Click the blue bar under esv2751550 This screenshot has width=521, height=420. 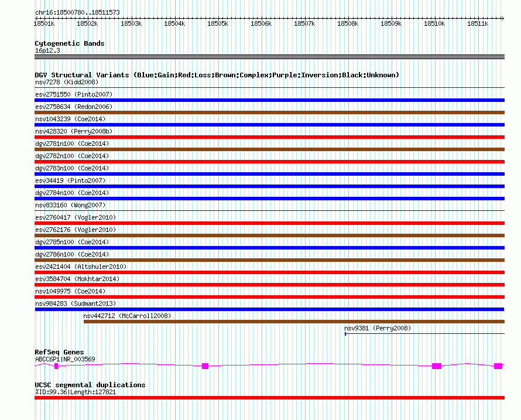(x=269, y=100)
